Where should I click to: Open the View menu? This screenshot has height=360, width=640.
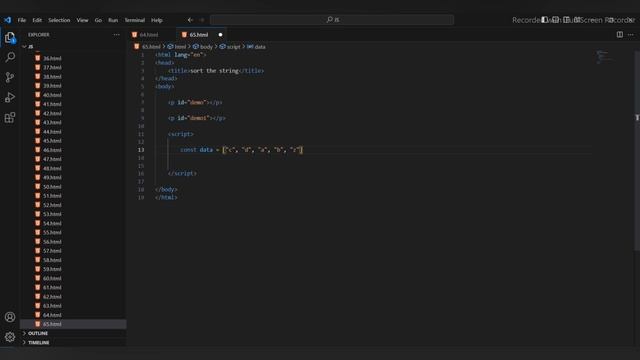coord(82,20)
